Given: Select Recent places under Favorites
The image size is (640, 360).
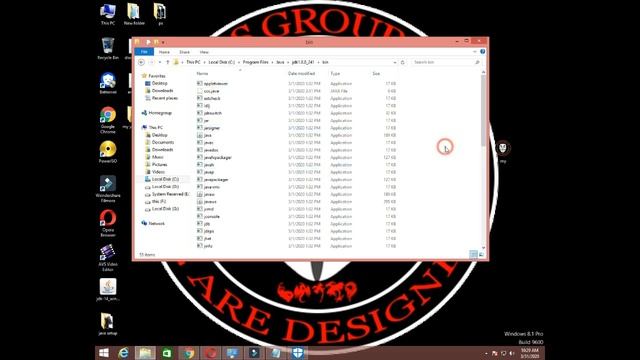Looking at the screenshot, I should pos(164,98).
